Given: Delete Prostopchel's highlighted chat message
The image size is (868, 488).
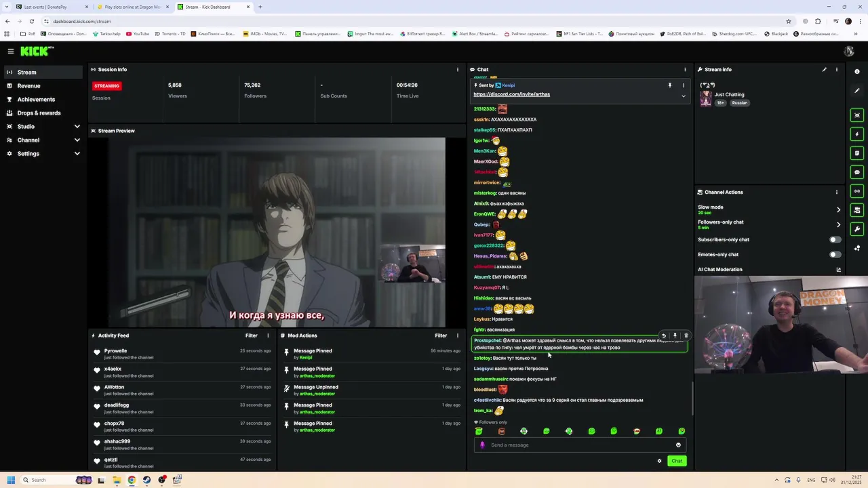Looking at the screenshot, I should pyautogui.click(x=686, y=335).
